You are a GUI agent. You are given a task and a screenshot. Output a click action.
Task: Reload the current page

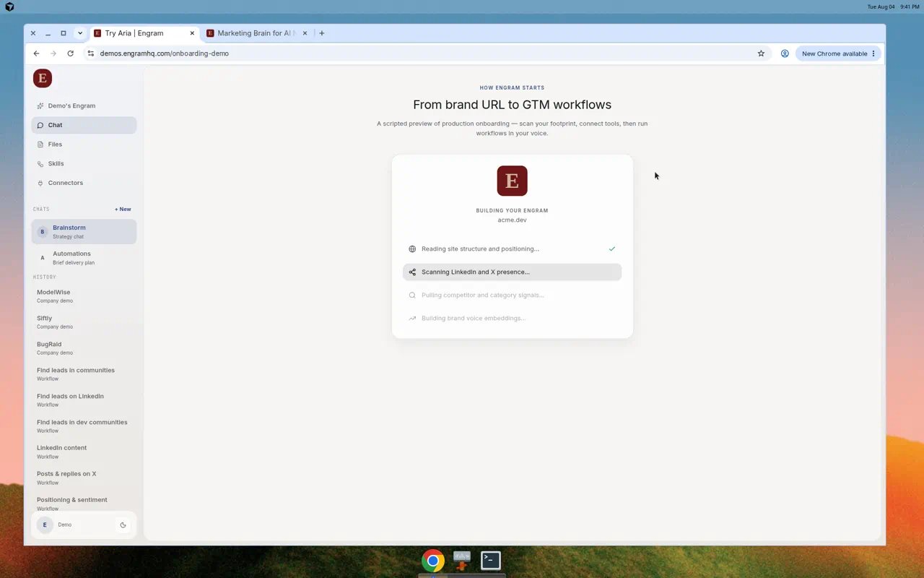[70, 53]
